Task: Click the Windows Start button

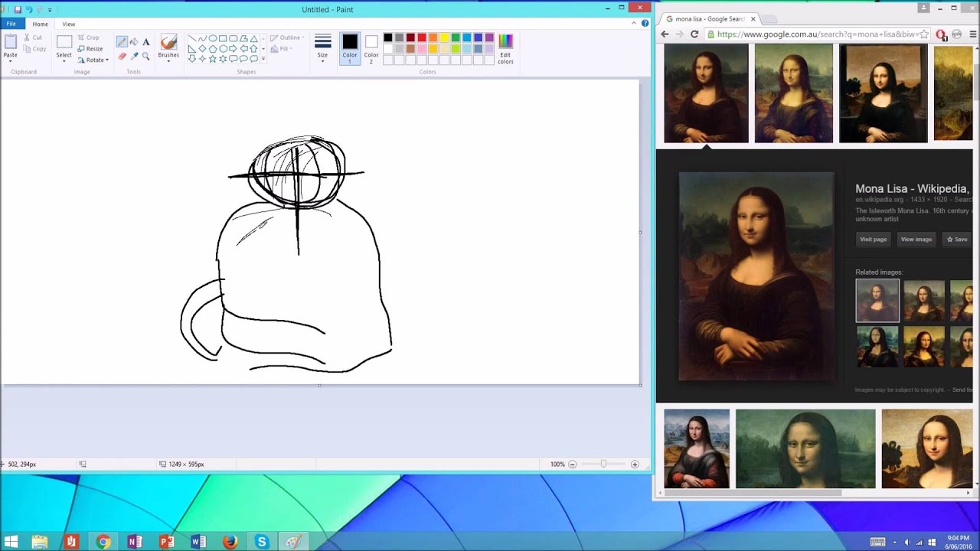Action: [11, 542]
